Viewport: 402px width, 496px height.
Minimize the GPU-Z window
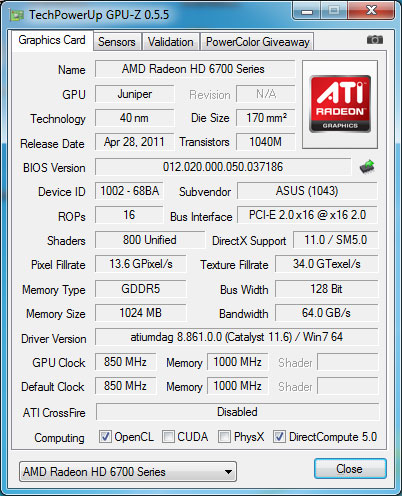point(307,11)
